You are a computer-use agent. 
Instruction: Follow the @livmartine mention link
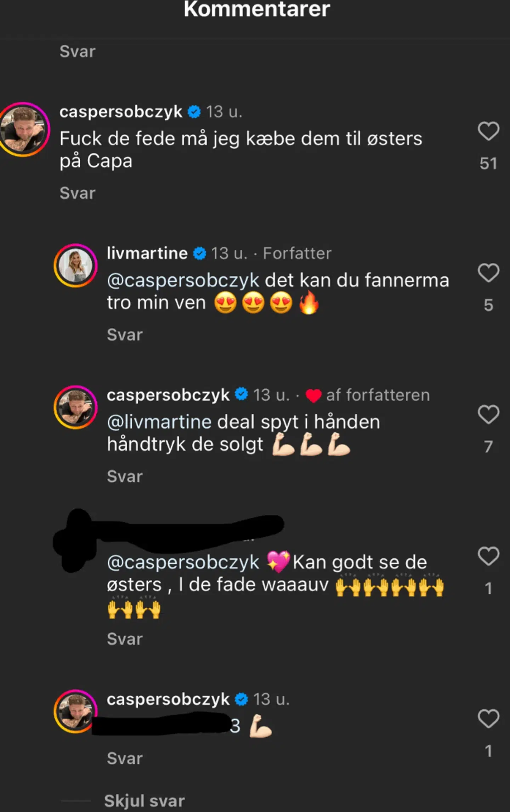pos(159,422)
